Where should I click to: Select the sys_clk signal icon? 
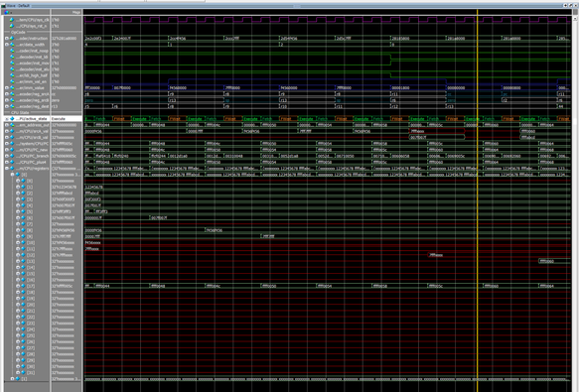[12, 20]
